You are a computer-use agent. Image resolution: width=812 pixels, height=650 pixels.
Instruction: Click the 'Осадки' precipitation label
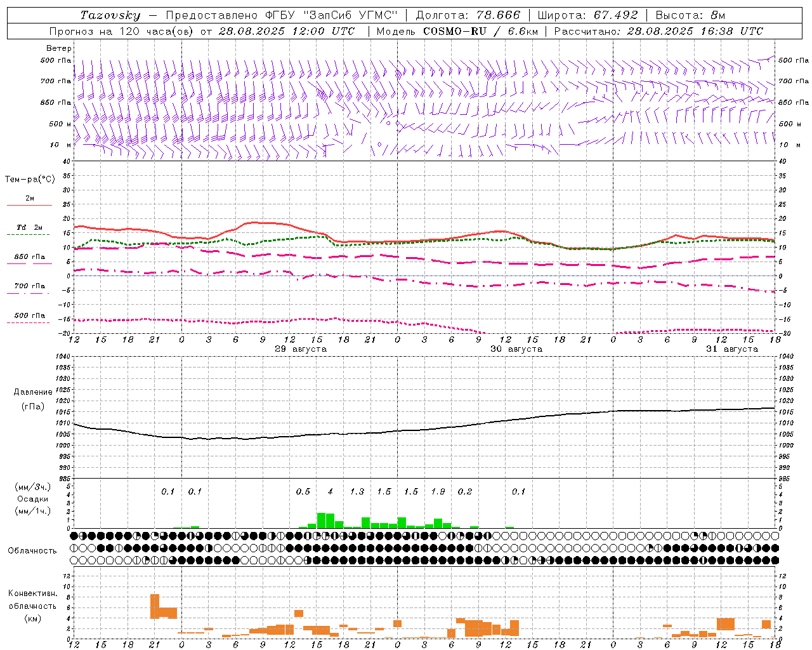(33, 499)
